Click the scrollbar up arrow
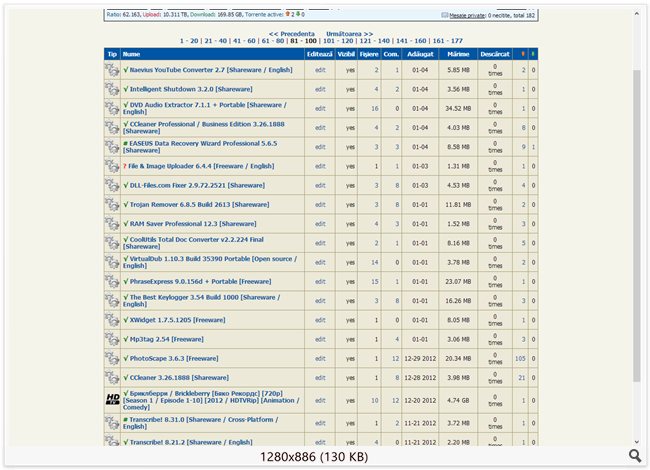 pos(637,14)
